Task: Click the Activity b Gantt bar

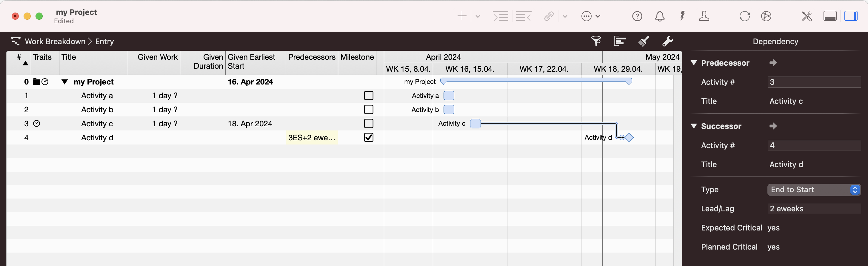Action: pyautogui.click(x=449, y=110)
